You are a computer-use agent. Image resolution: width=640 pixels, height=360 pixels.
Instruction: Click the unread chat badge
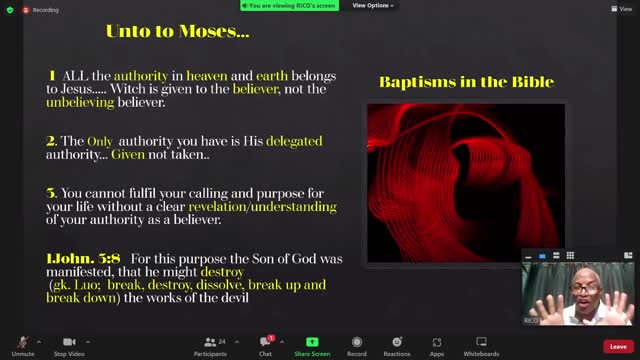click(271, 338)
